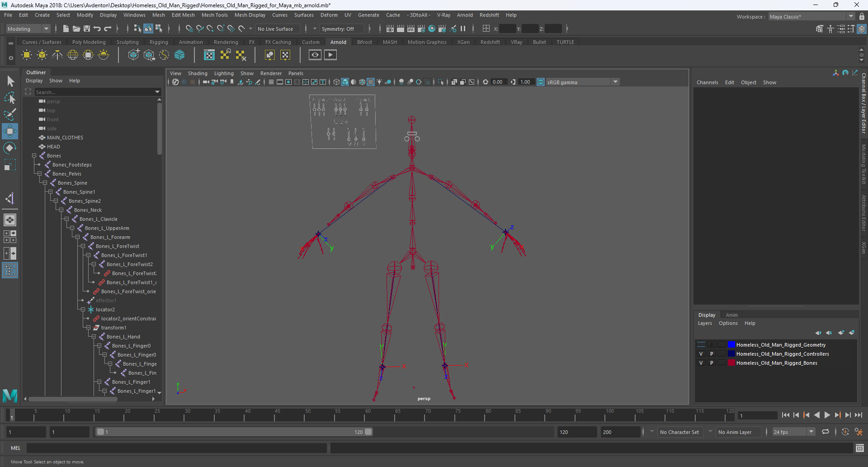
Task: Create an Arnold area light from shelf
Action: [27, 55]
